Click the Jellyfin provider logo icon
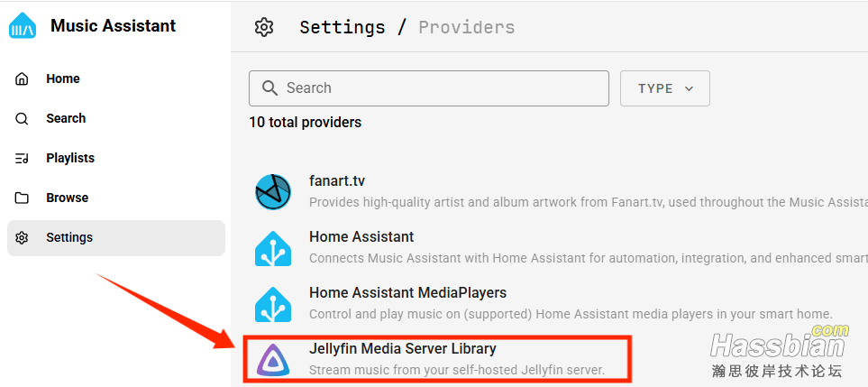Screen dimensions: 868x387 coord(273,359)
